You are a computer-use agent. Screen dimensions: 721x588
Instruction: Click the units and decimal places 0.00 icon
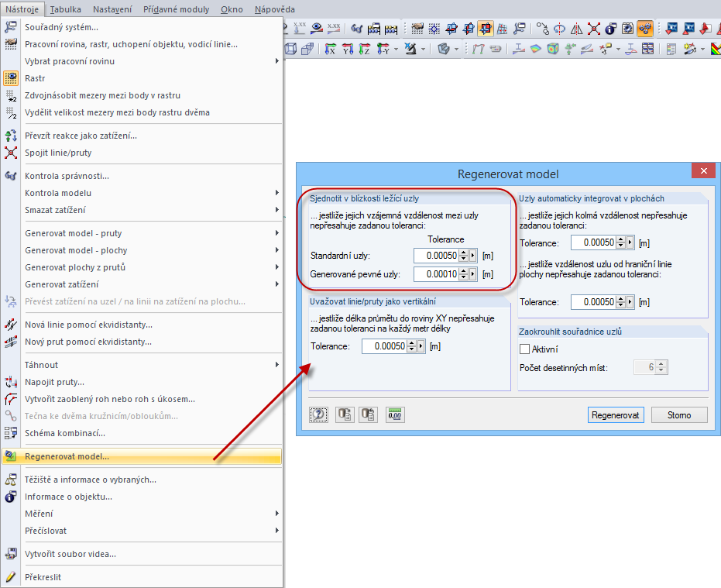394,415
